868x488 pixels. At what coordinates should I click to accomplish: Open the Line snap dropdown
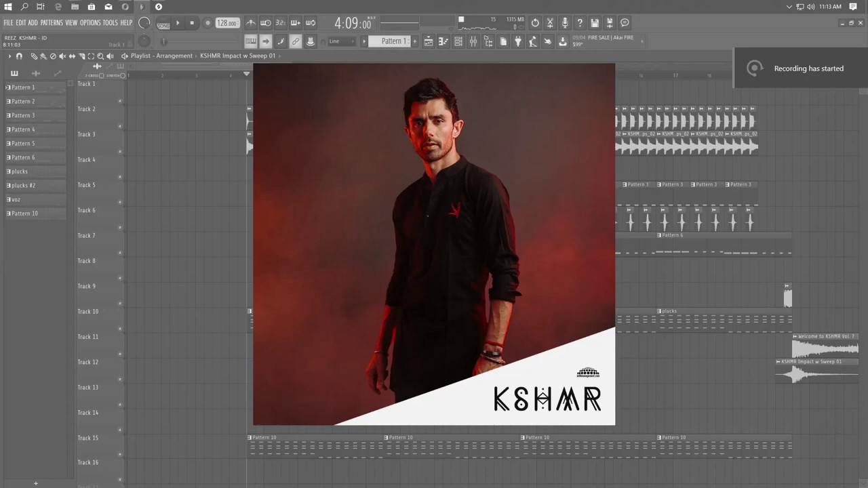(342, 41)
